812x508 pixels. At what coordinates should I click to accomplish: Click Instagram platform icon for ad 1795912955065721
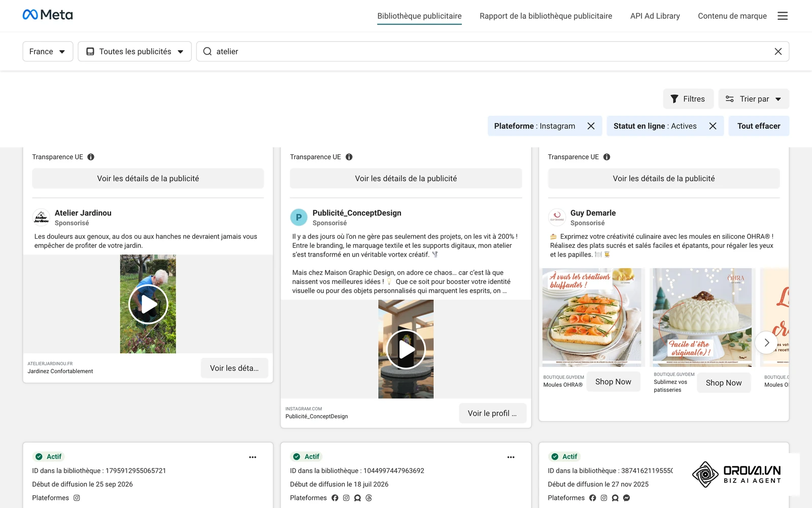77,498
